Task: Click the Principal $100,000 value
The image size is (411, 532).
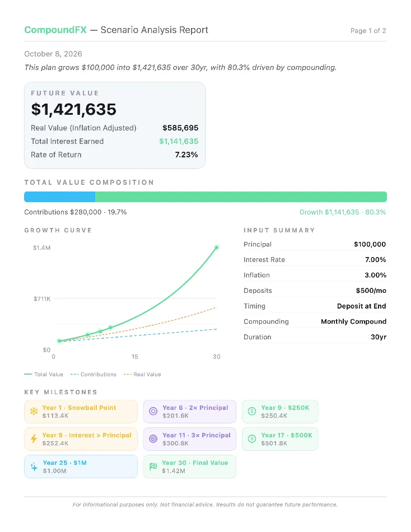Action: tap(370, 244)
